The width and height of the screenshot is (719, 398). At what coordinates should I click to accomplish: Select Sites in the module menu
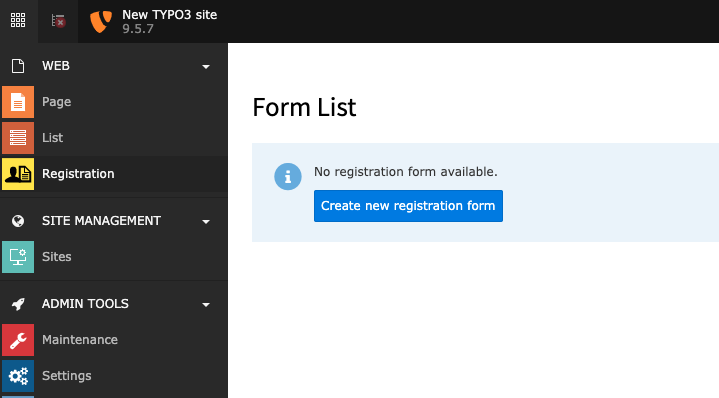tap(56, 257)
